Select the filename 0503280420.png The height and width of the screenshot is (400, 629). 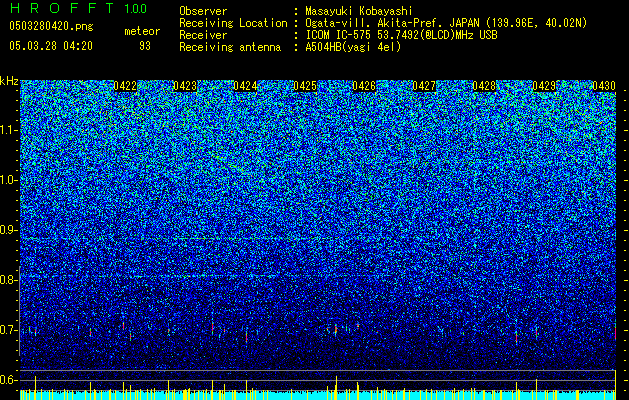[x=51, y=27]
